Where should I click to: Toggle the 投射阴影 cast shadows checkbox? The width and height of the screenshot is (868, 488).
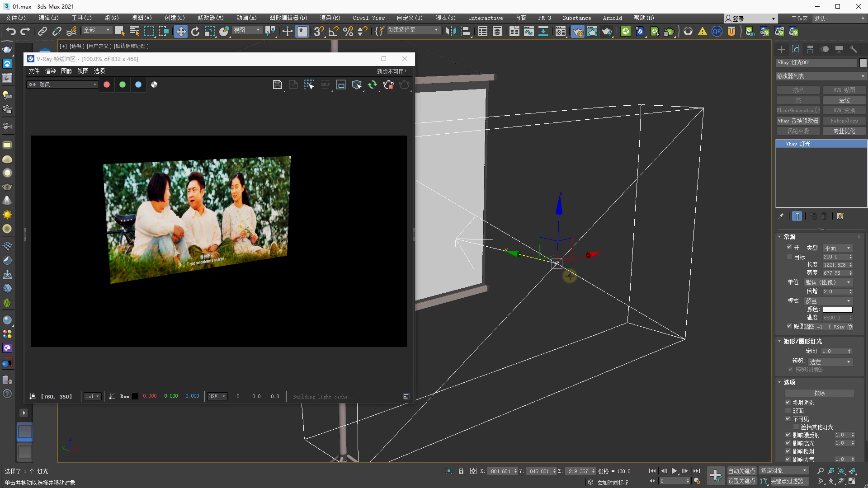coord(788,402)
